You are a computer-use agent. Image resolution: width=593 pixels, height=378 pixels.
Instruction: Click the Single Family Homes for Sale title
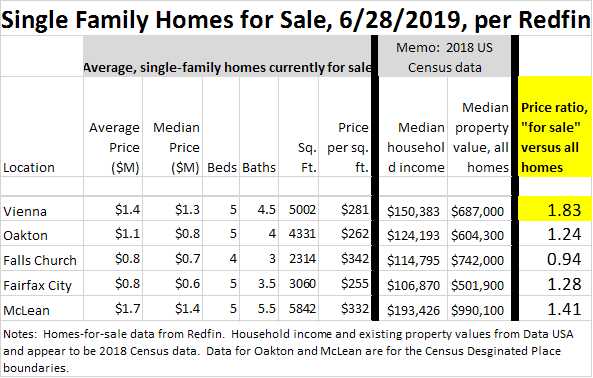(296, 19)
